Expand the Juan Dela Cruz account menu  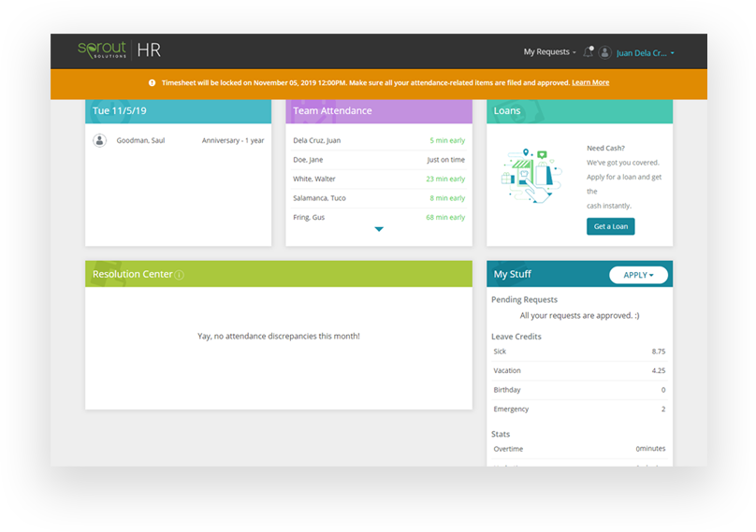tap(645, 53)
